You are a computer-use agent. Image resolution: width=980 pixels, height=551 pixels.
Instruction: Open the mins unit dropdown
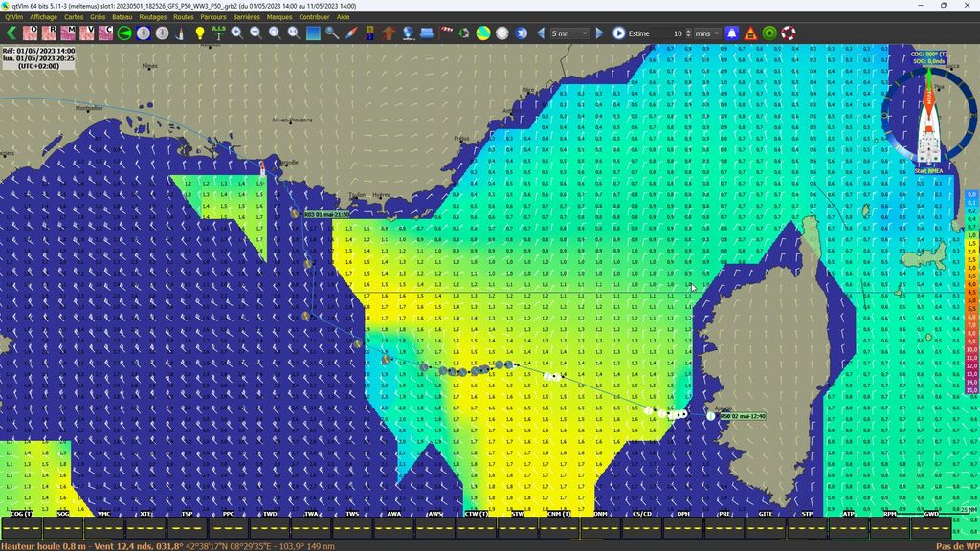click(707, 33)
